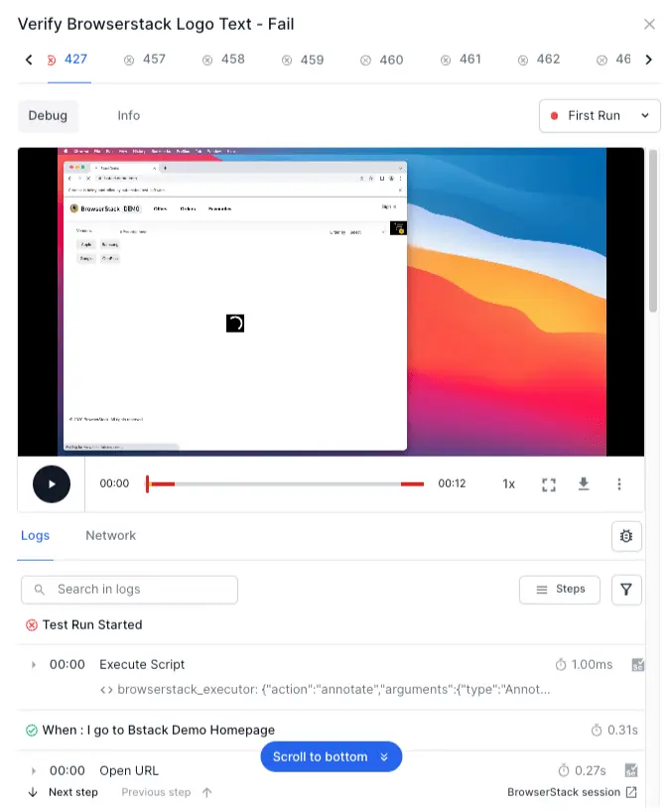Click the bug report icon button
This screenshot has height=812, width=669.
click(626, 536)
